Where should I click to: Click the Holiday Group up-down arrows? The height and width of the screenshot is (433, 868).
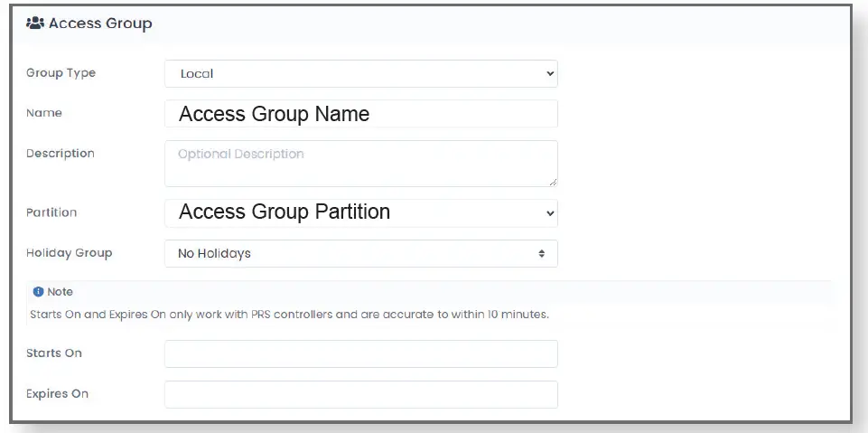542,254
